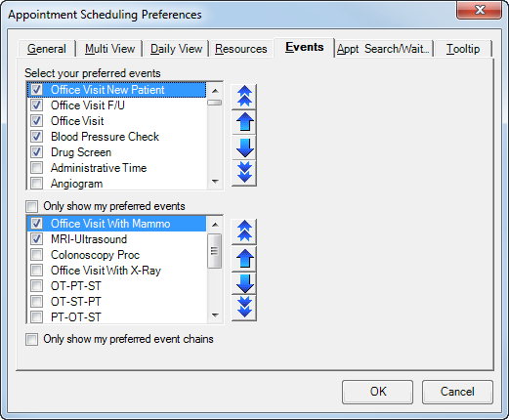Screen dimensions: 509x420
Task: Open the Daily View tab
Action: point(176,49)
